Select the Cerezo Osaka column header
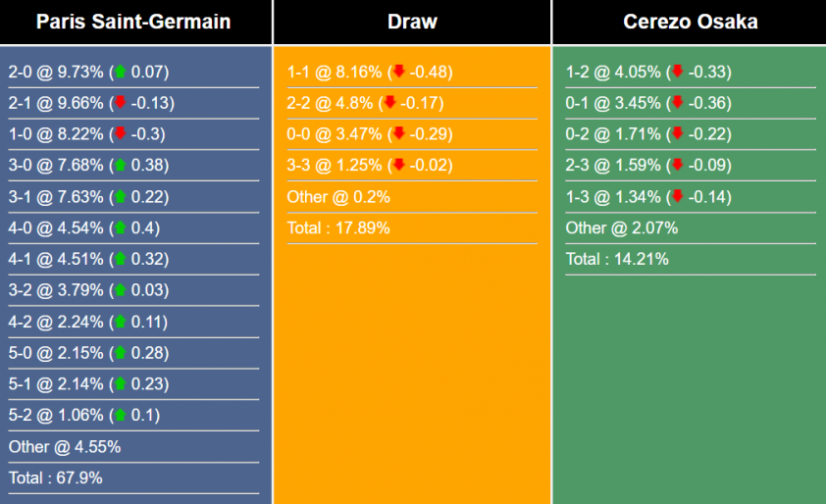The image size is (826, 504). (x=690, y=22)
